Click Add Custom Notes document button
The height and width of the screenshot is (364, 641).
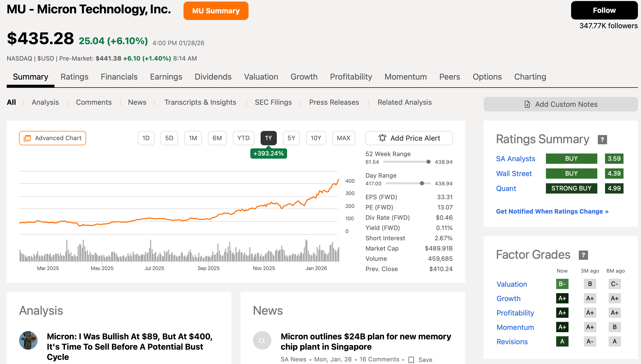point(560,104)
